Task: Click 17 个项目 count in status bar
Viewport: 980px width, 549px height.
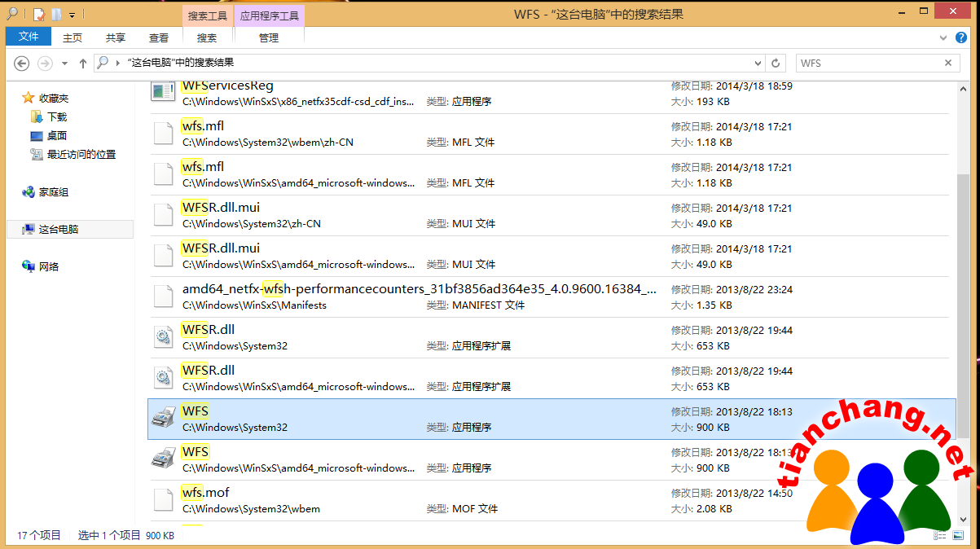Action: 39,535
